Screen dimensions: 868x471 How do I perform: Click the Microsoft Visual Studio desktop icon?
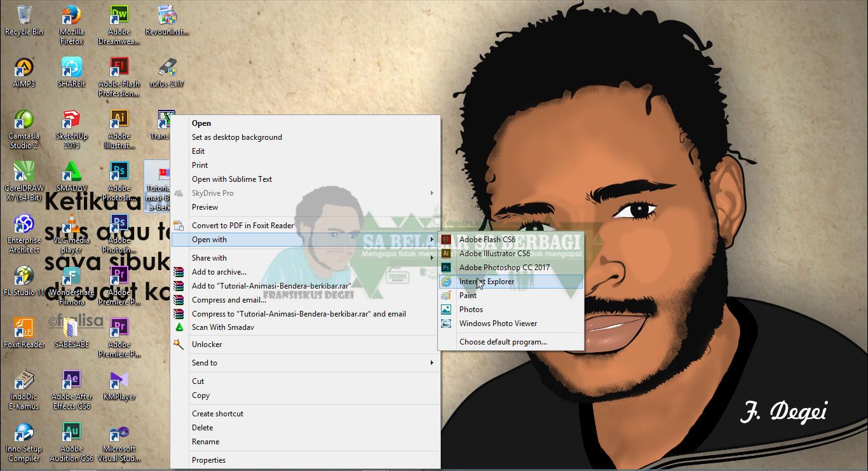(x=119, y=442)
